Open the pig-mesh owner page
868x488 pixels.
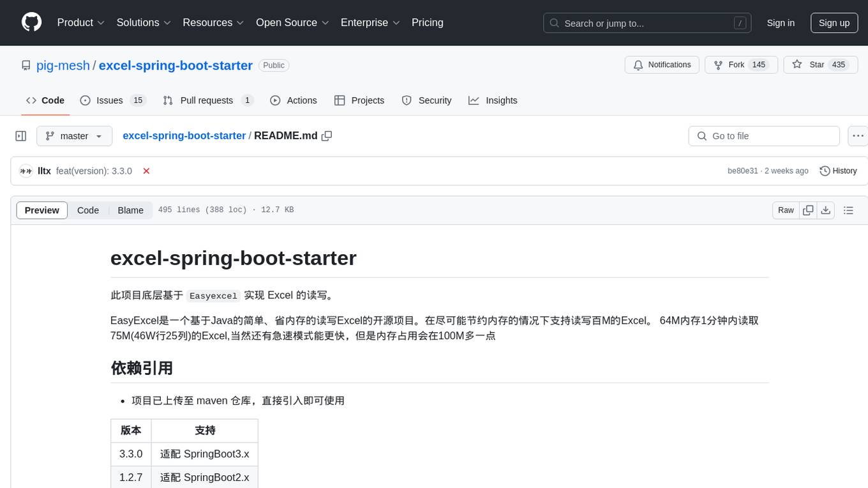(x=63, y=65)
